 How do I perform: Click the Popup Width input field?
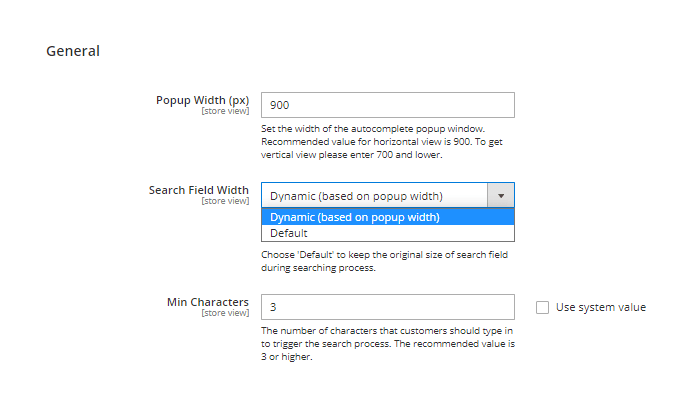point(387,105)
